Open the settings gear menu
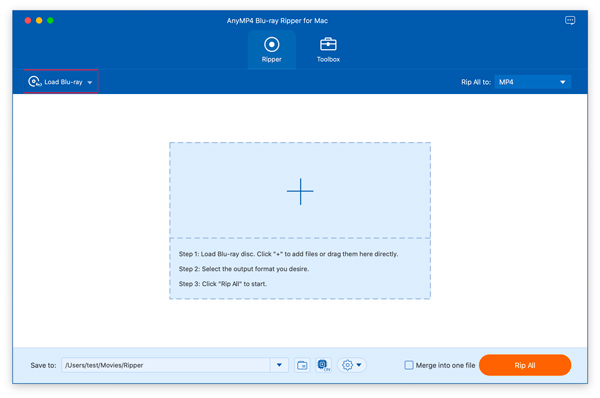 (x=352, y=365)
